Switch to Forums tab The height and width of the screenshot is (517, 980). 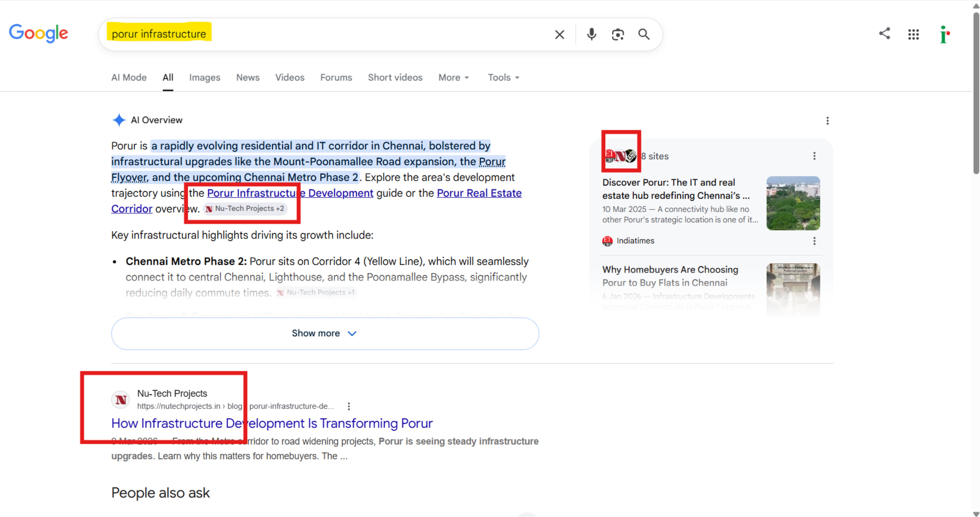(x=336, y=78)
